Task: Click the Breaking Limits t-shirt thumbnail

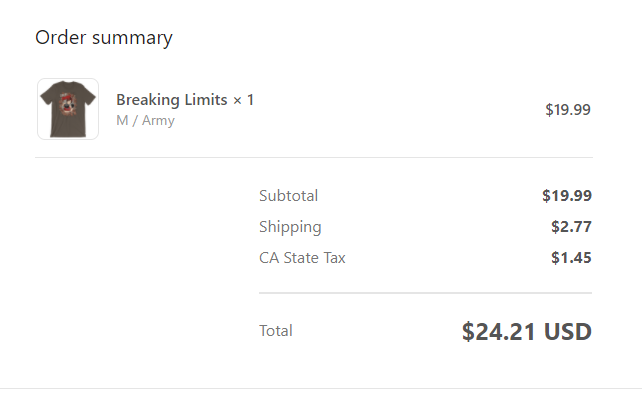Action: 68,109
